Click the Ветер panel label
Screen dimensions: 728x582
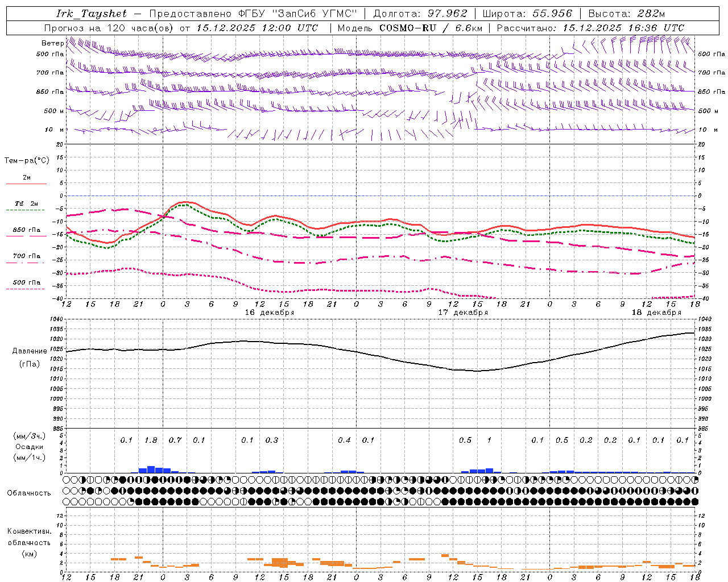[52, 43]
